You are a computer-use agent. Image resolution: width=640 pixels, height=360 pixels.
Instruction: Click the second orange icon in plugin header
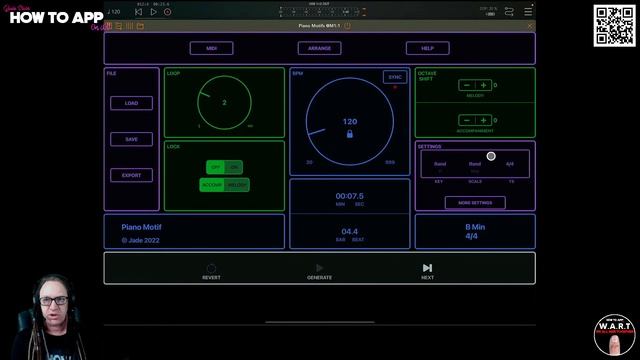click(119, 26)
